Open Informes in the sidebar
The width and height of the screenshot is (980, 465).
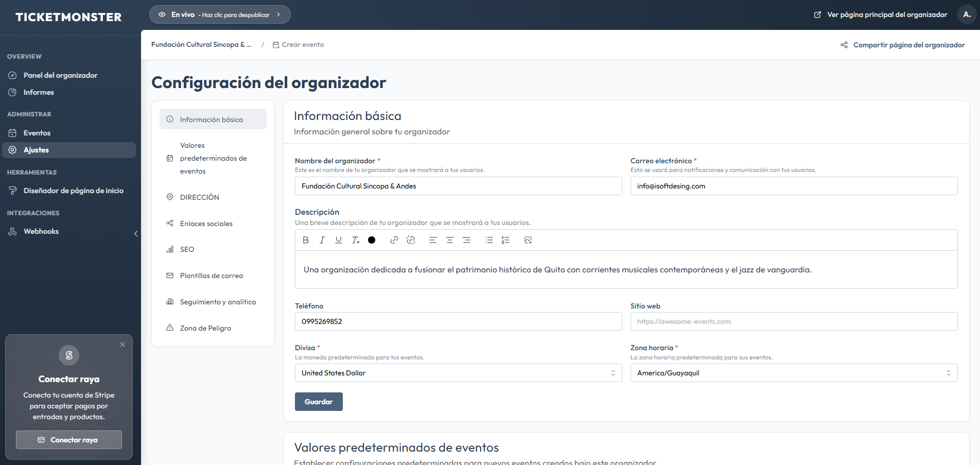[69, 92]
